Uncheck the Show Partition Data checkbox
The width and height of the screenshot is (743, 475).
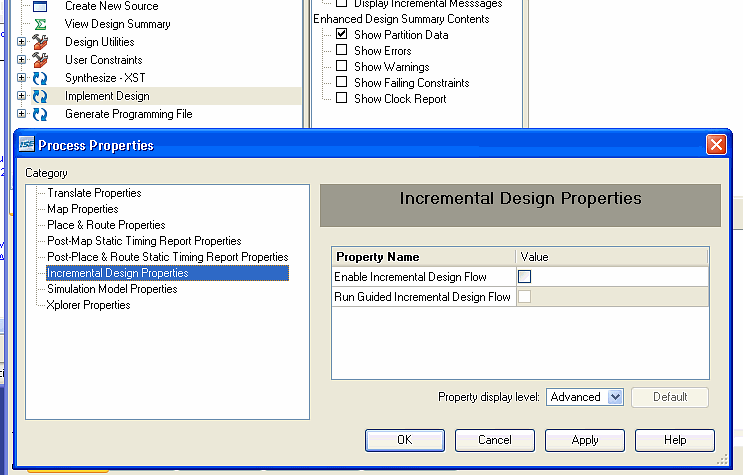[341, 34]
